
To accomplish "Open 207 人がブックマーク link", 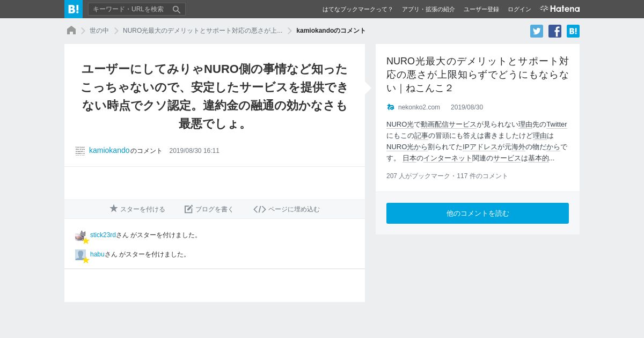I will coord(418,176).
